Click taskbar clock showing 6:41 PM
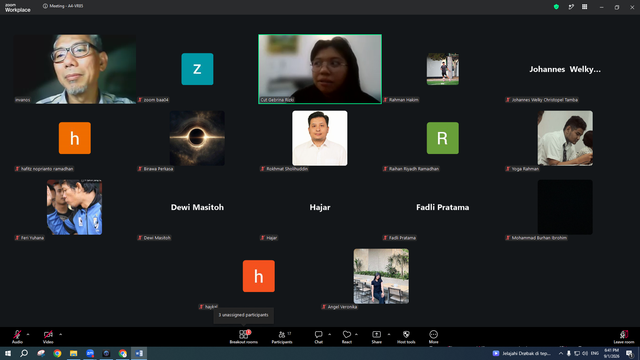Viewport: 640px width, 360px height. [611, 353]
